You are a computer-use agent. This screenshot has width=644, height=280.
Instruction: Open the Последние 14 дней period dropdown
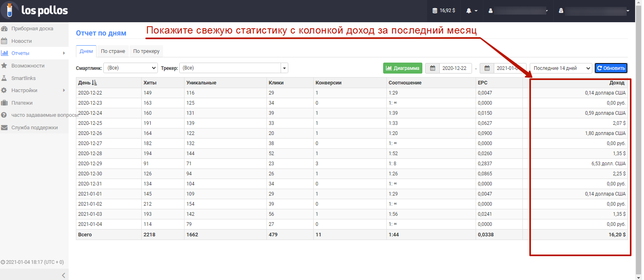tap(560, 68)
